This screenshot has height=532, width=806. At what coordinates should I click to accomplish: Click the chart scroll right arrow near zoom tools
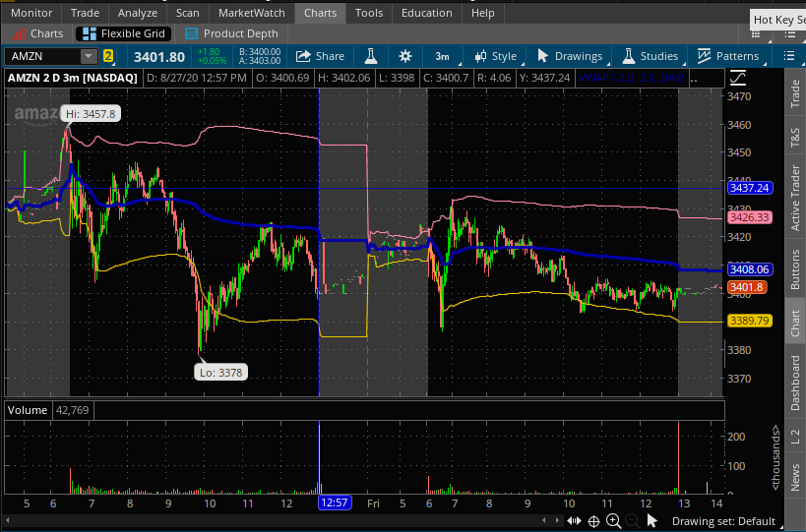(557, 521)
